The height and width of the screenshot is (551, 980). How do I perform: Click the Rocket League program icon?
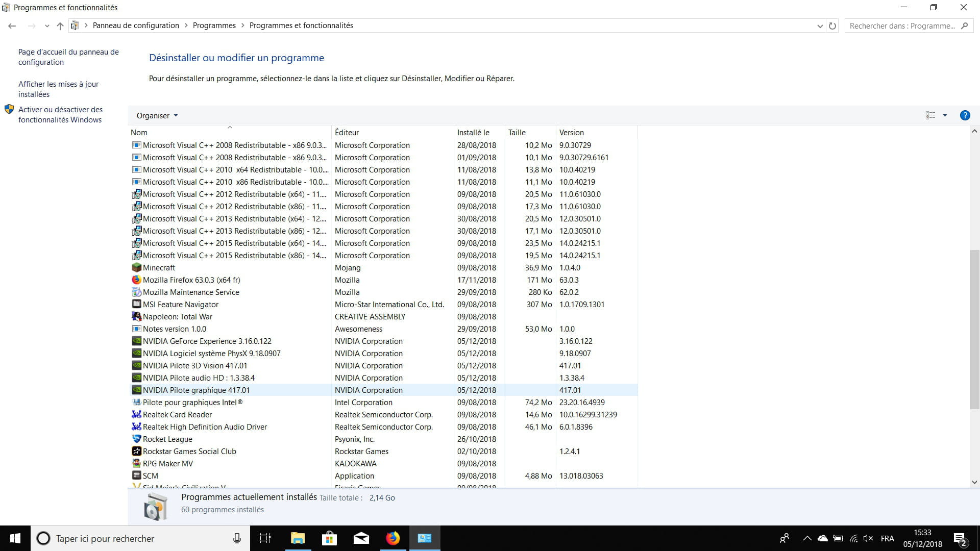136,439
